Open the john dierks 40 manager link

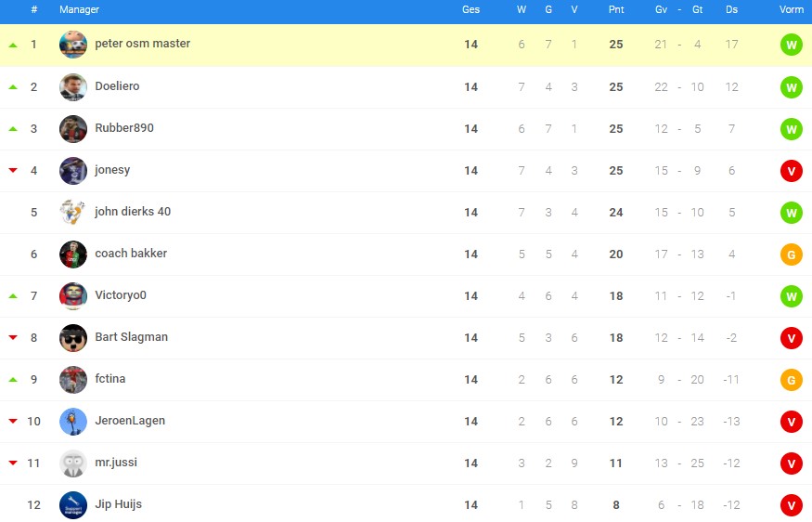tap(133, 212)
